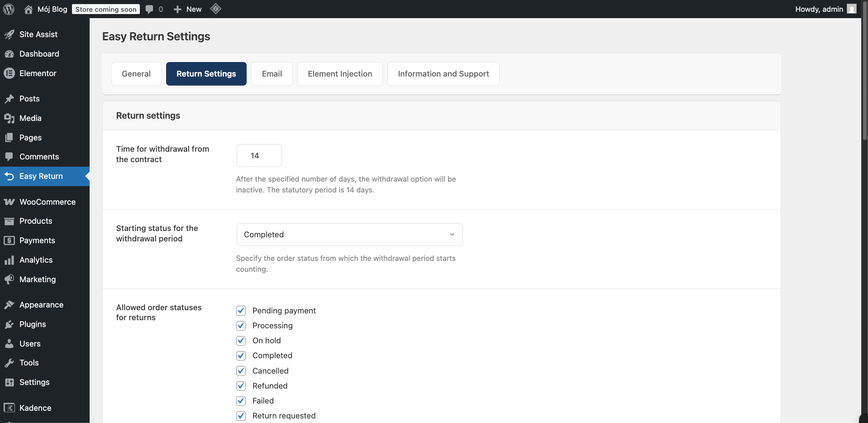Click the Payments dollar icon

click(9, 240)
